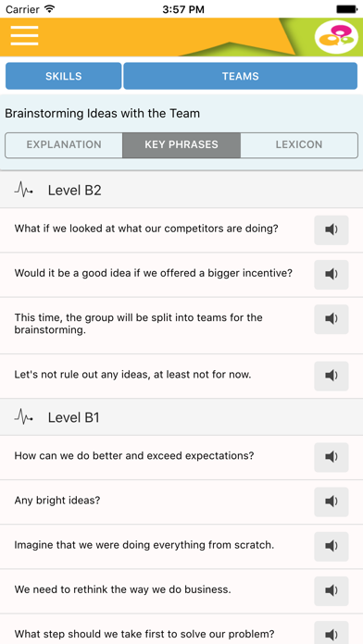Play audio for split into teams phrase
Image resolution: width=363 pixels, height=644 pixels.
pos(332,319)
